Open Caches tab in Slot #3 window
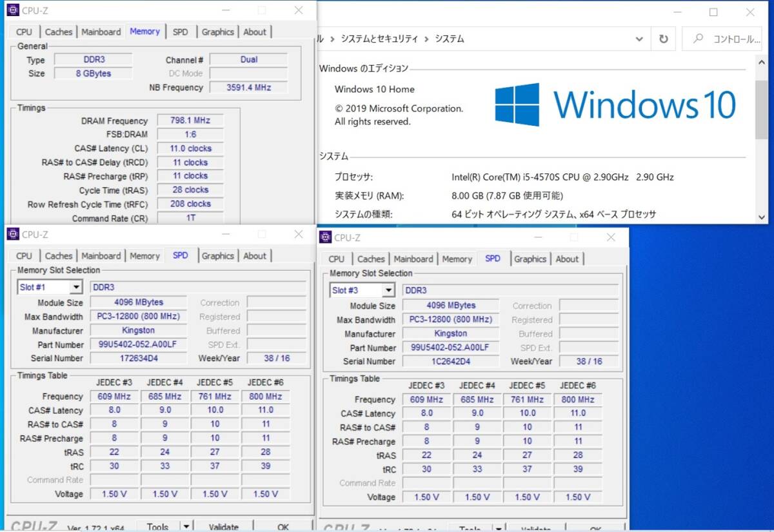The height and width of the screenshot is (532, 774). pos(371,259)
